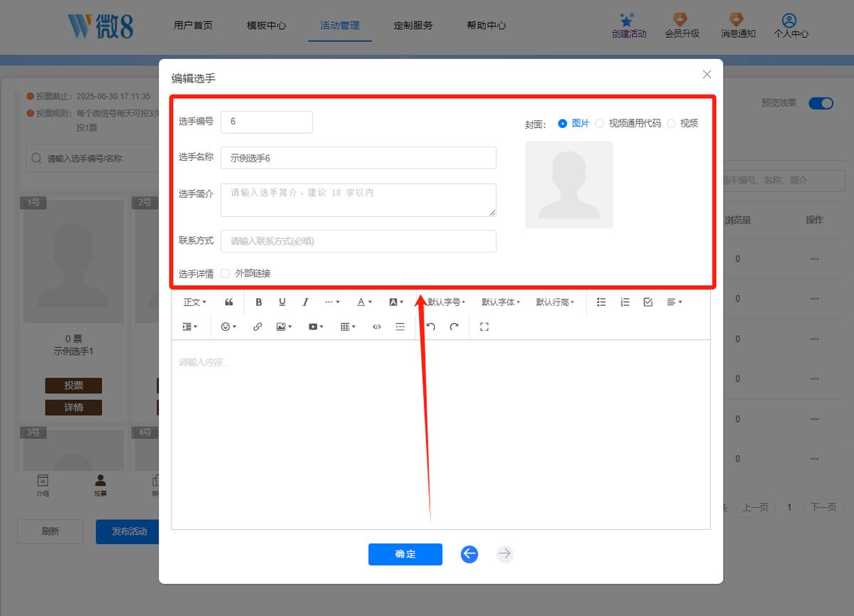The width and height of the screenshot is (854, 616).
Task: Go to 用户首页 menu
Action: pyautogui.click(x=193, y=25)
